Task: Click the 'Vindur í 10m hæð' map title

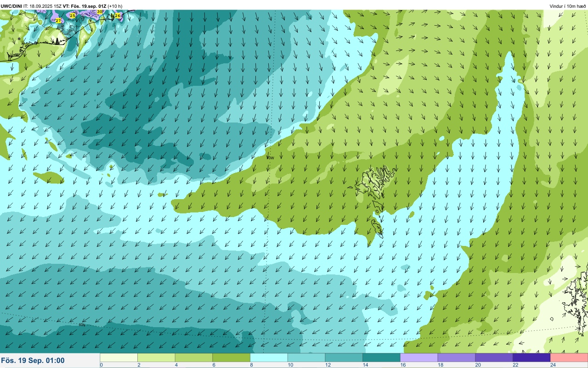Action: click(x=568, y=6)
